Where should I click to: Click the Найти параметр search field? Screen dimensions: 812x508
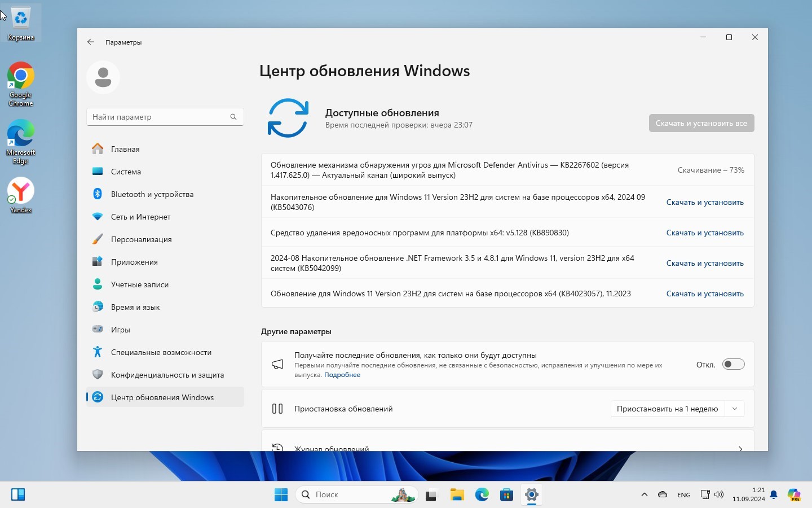click(158, 117)
